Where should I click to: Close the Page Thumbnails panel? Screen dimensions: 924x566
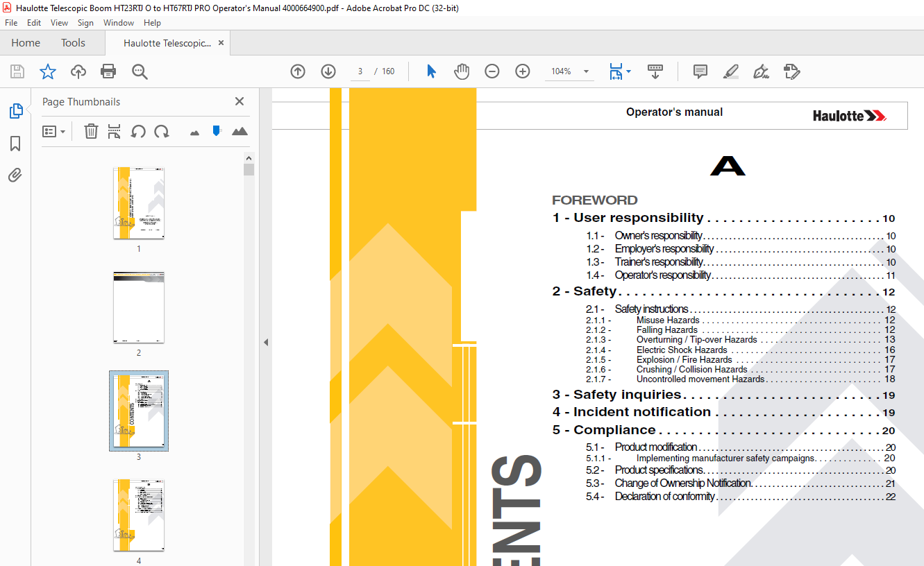(x=240, y=101)
